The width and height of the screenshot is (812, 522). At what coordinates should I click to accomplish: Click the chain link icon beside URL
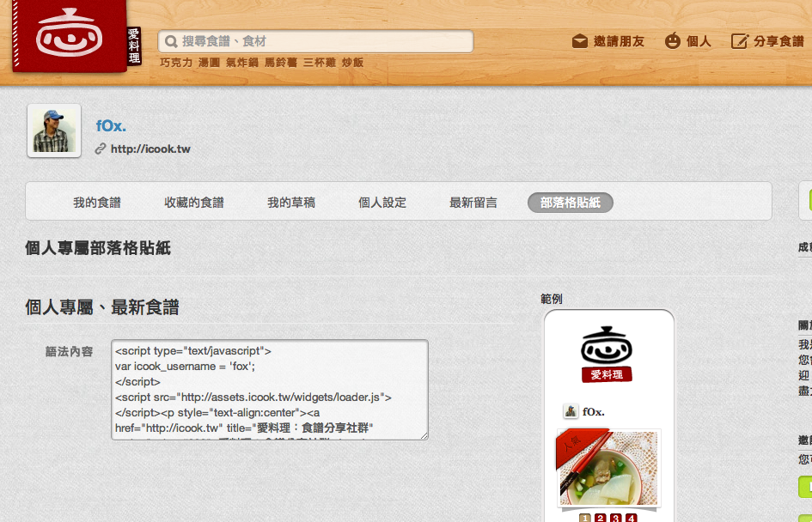click(101, 149)
